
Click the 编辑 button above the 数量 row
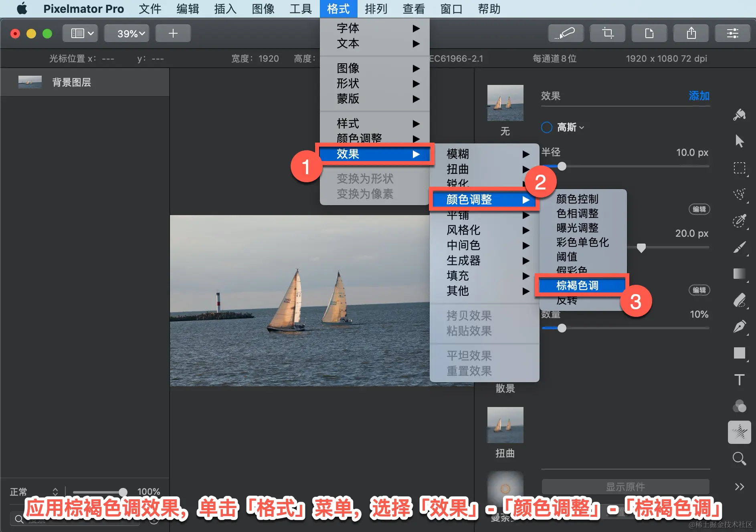(699, 290)
